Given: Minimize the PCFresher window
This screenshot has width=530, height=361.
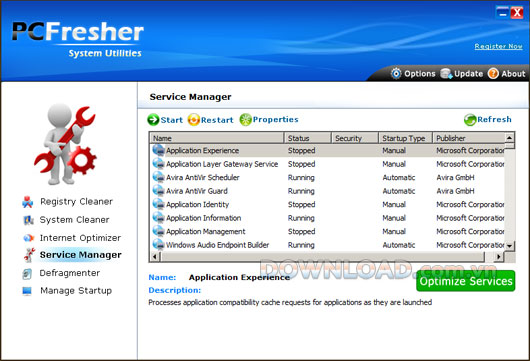Looking at the screenshot, I should (x=503, y=13).
